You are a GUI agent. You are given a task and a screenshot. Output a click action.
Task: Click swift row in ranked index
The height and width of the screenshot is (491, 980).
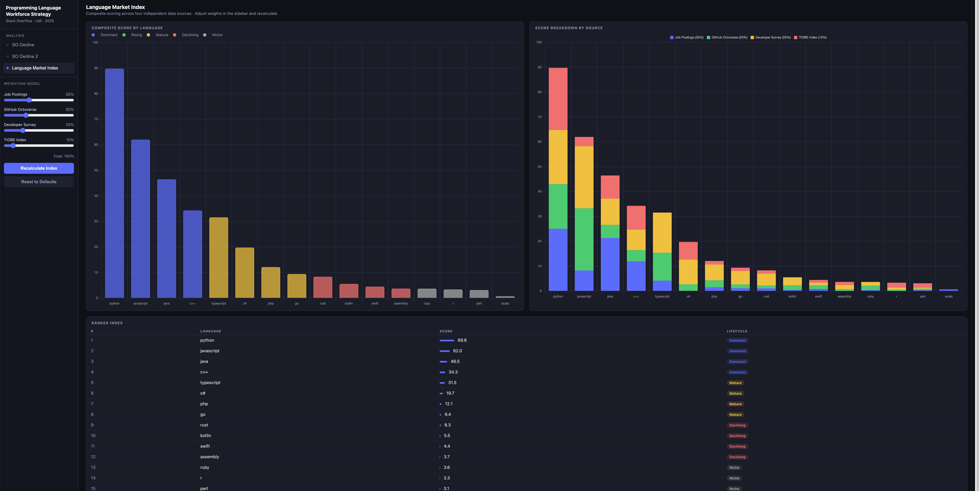coord(526,446)
